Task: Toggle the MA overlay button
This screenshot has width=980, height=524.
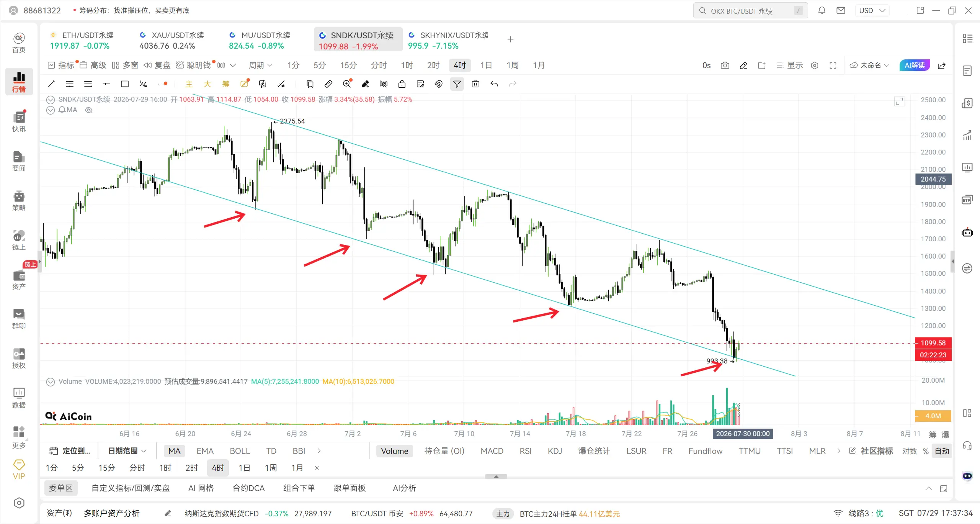Action: pyautogui.click(x=174, y=451)
